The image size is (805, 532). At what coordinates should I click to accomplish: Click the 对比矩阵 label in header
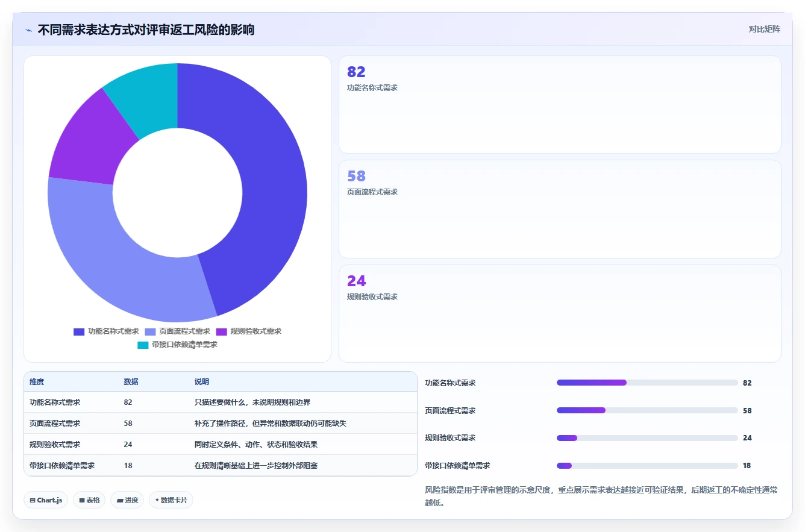[764, 29]
